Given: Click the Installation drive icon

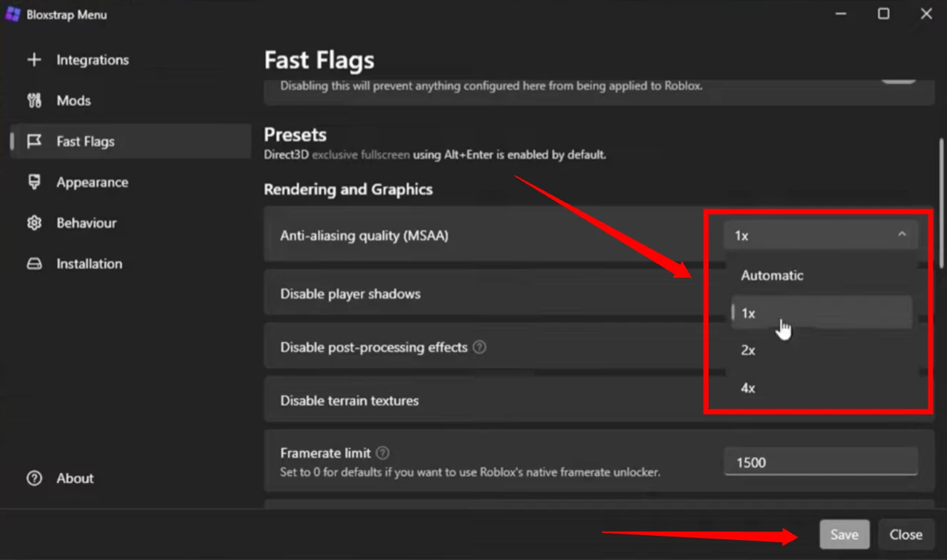Looking at the screenshot, I should pos(34,264).
